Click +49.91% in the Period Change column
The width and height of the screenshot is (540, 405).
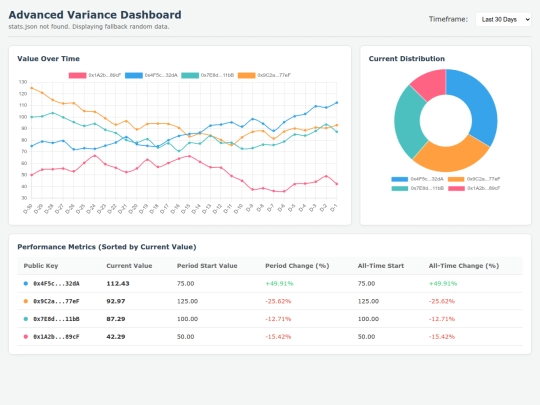[279, 283]
